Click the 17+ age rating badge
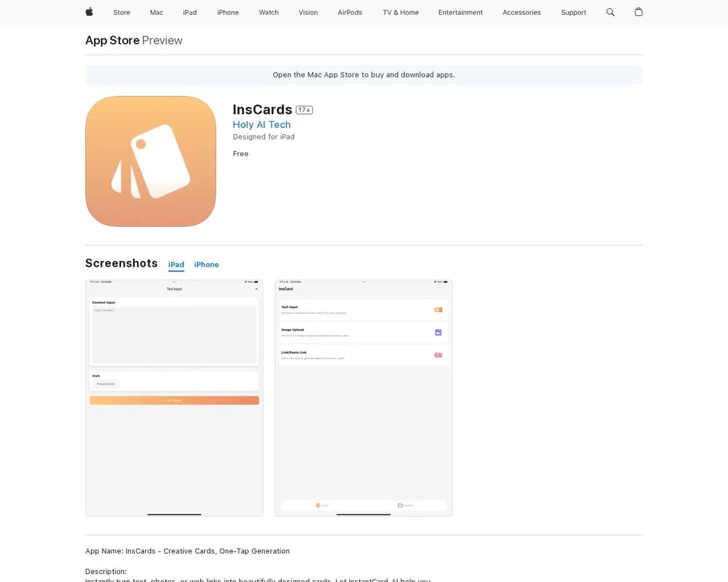The image size is (728, 582). pos(304,110)
